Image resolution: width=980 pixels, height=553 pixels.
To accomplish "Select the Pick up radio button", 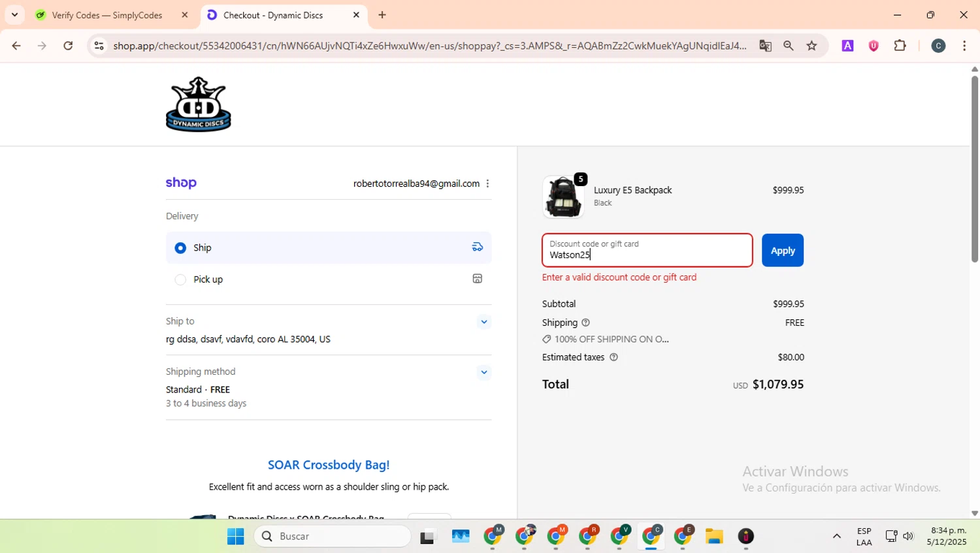I will pyautogui.click(x=180, y=279).
